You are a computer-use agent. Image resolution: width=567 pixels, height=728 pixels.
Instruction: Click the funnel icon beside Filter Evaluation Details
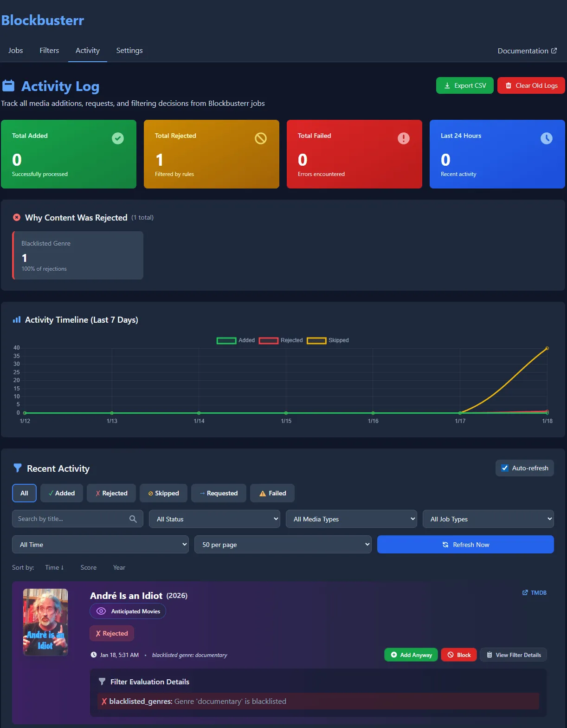102,682
